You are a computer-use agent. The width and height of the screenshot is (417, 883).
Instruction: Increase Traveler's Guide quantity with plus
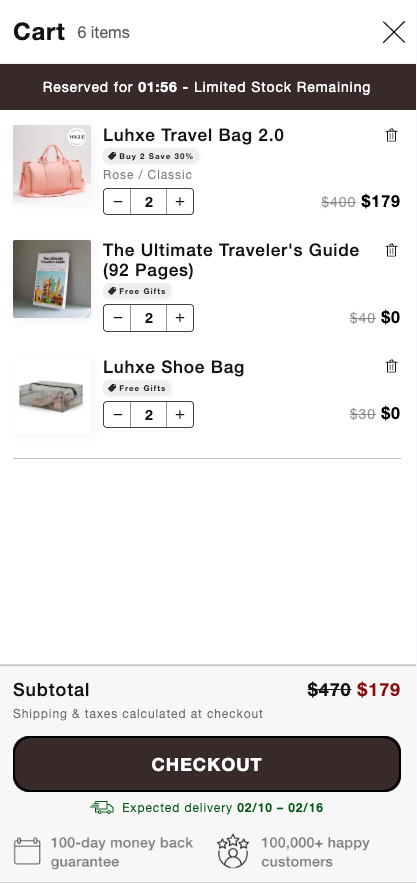(180, 318)
